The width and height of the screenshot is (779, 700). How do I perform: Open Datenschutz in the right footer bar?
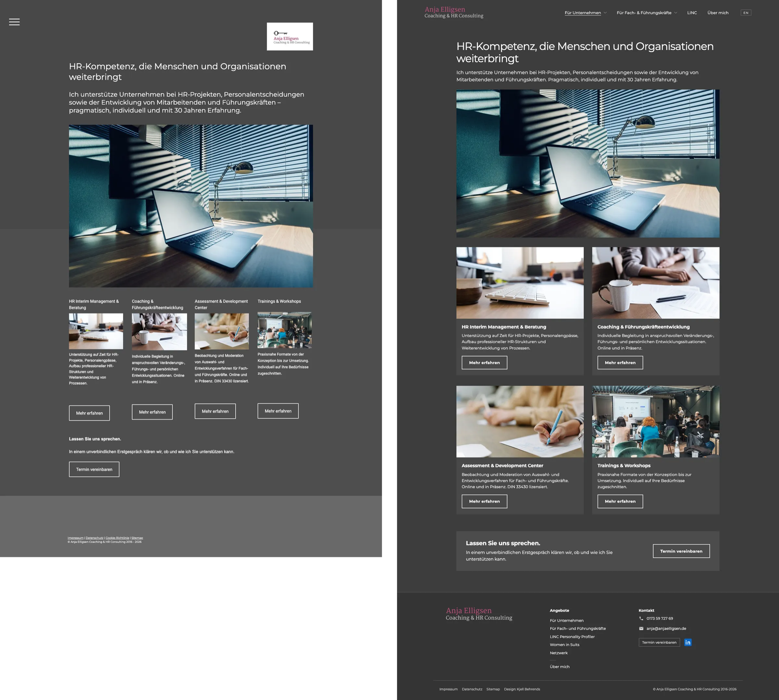click(x=472, y=689)
